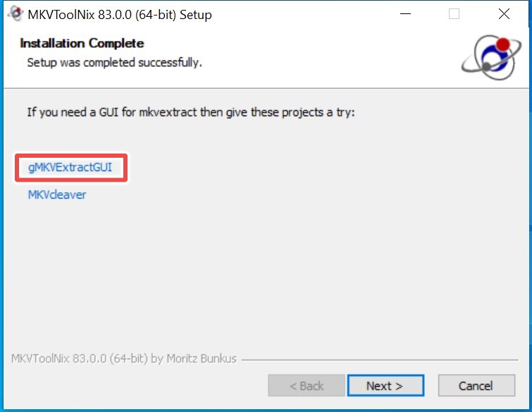
Task: Click the blue desktop background at left edge
Action: (1, 211)
